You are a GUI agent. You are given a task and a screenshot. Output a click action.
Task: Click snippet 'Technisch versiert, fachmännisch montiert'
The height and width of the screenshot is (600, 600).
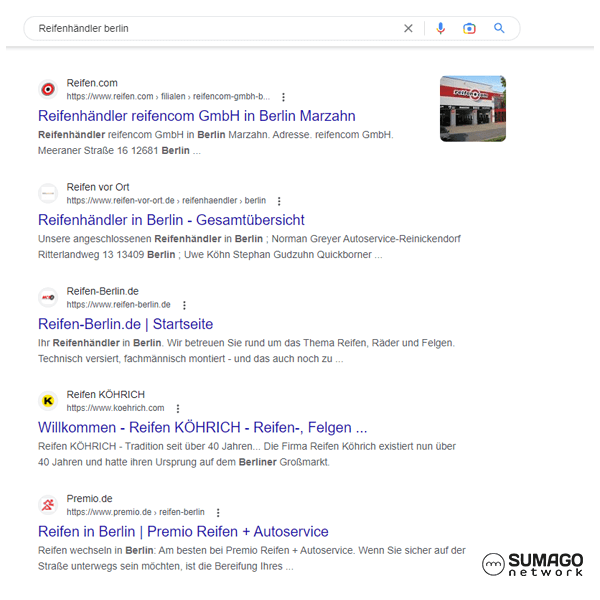pos(131,359)
